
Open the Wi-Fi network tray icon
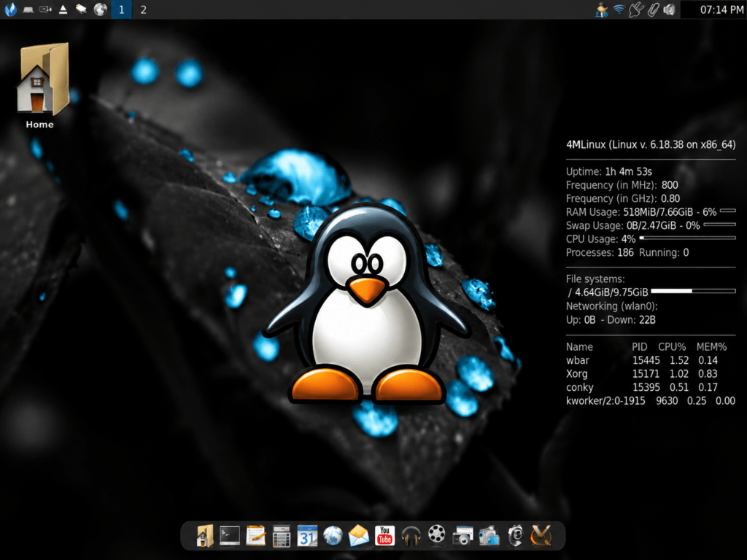tap(619, 9)
